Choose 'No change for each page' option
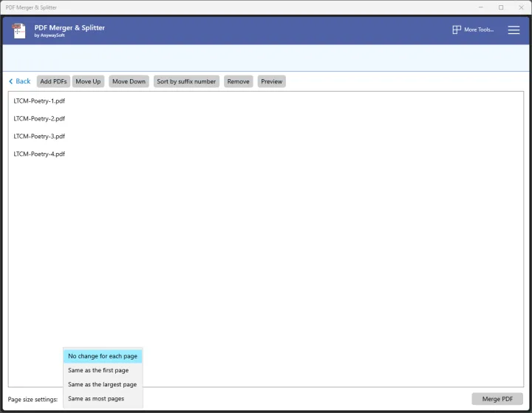The image size is (532, 413). (x=103, y=356)
